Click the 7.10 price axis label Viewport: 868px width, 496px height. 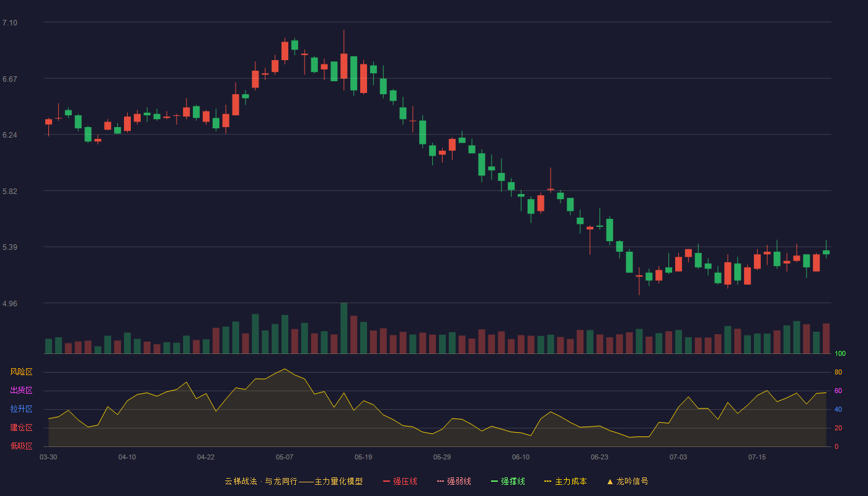10,23
